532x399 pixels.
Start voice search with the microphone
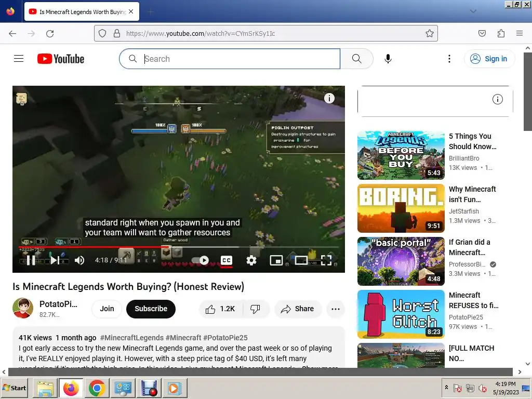coord(388,59)
